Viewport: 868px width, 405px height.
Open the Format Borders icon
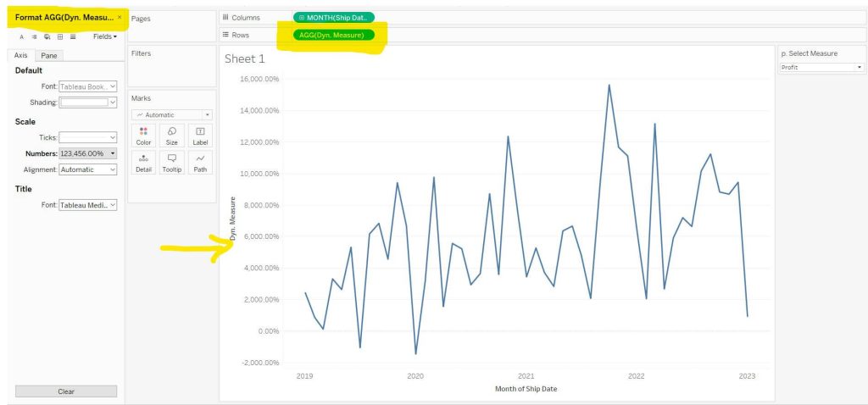(60, 36)
